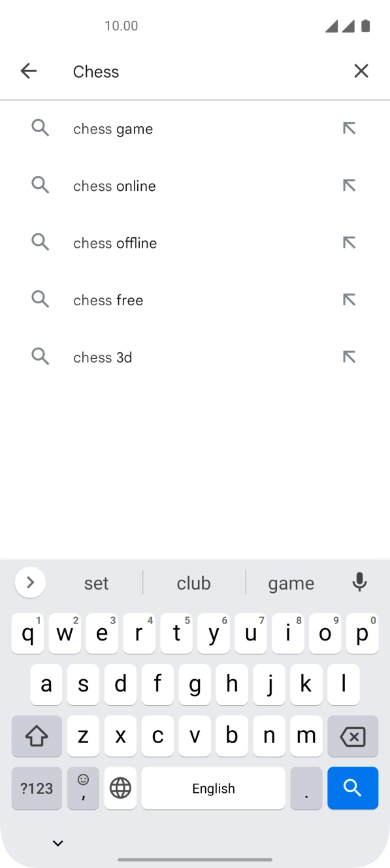Tap the globe icon to switch keyboard language
This screenshot has width=390, height=868.
pyautogui.click(x=120, y=788)
